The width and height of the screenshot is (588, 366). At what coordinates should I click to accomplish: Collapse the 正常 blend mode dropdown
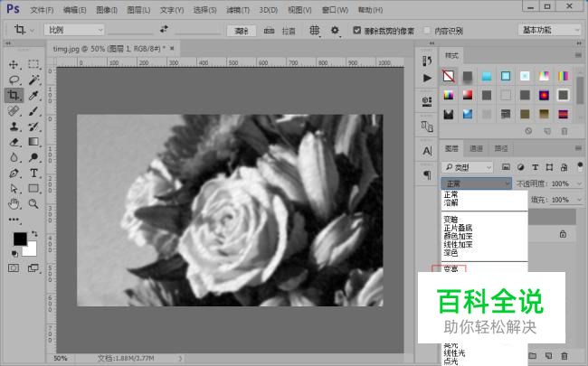point(476,183)
